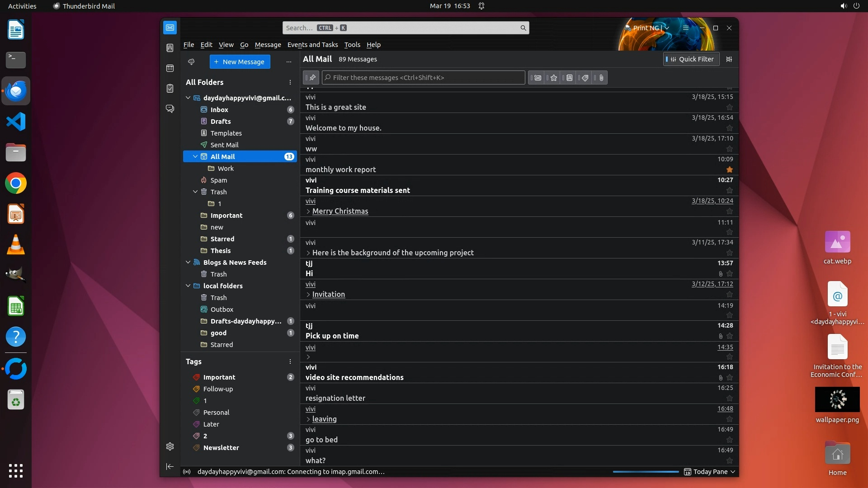Open the Today Pane dropdown
868x488 pixels.
[x=732, y=472]
